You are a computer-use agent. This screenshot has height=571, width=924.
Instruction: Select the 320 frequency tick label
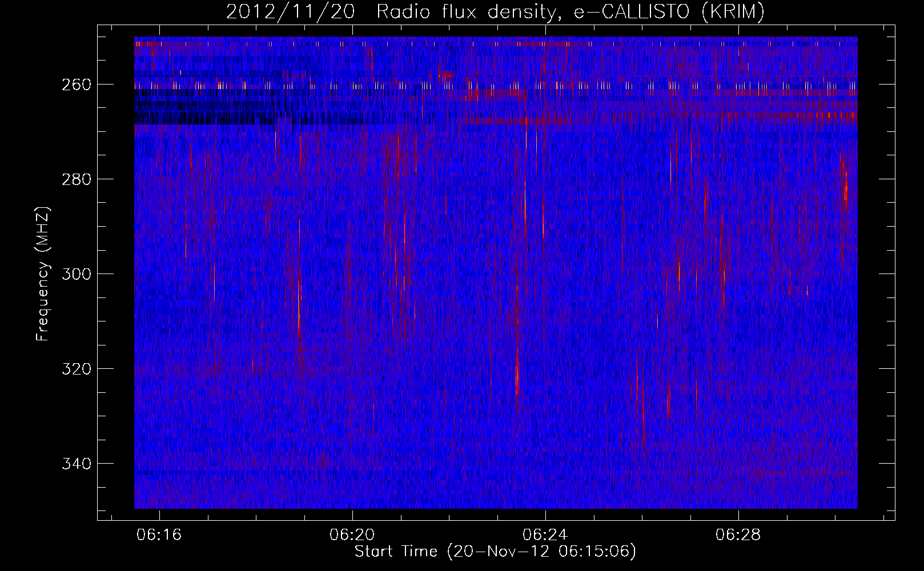point(76,369)
